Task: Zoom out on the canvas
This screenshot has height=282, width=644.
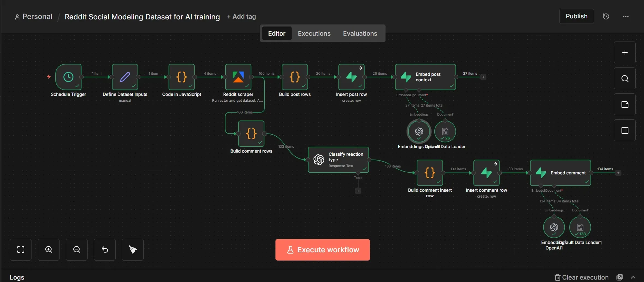Action: coord(77,249)
